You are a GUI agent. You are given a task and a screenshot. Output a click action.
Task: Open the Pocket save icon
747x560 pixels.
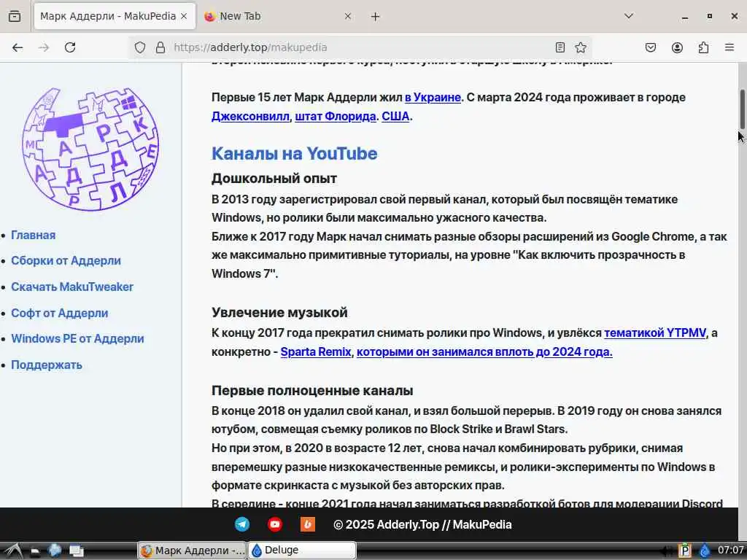click(x=650, y=47)
